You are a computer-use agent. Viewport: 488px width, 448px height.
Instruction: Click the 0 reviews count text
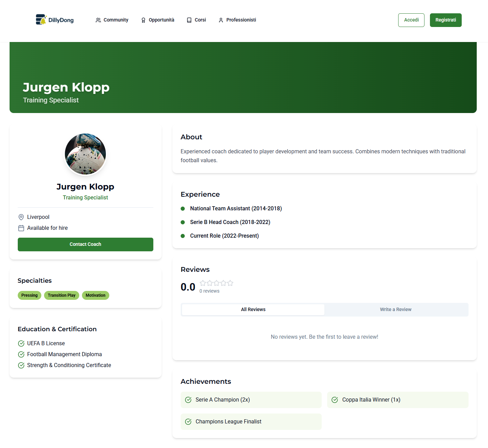[x=209, y=291]
